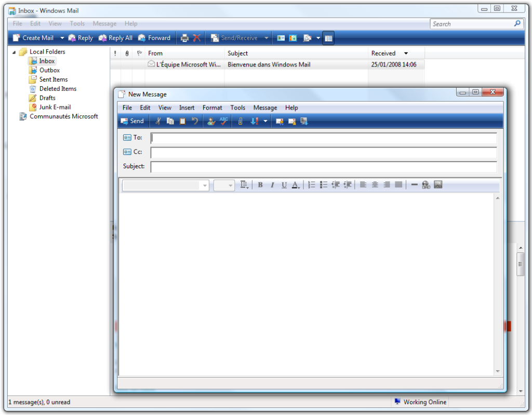This screenshot has height=415, width=532.
Task: Open the Format menu in New Message
Action: (212, 108)
